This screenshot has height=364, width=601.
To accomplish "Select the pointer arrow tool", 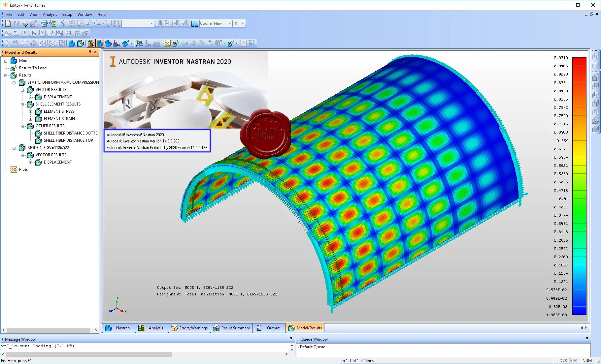I will pyautogui.click(x=8, y=43).
